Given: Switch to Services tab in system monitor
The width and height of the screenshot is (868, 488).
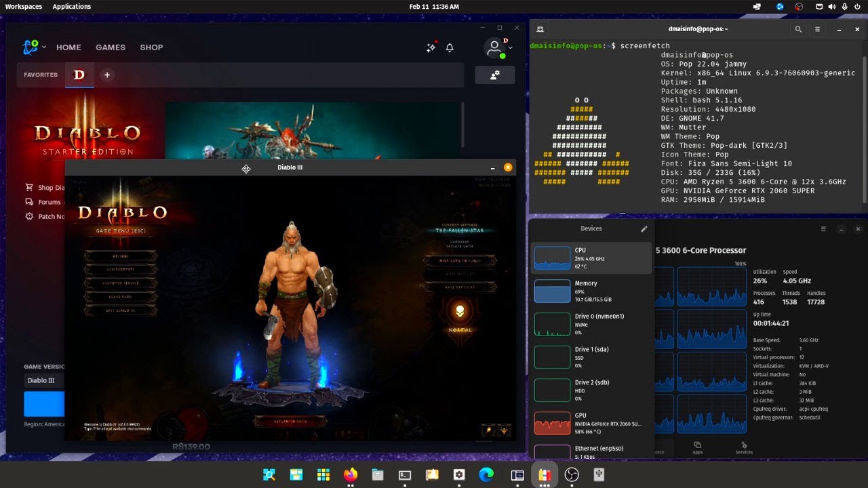Looking at the screenshot, I should click(744, 447).
